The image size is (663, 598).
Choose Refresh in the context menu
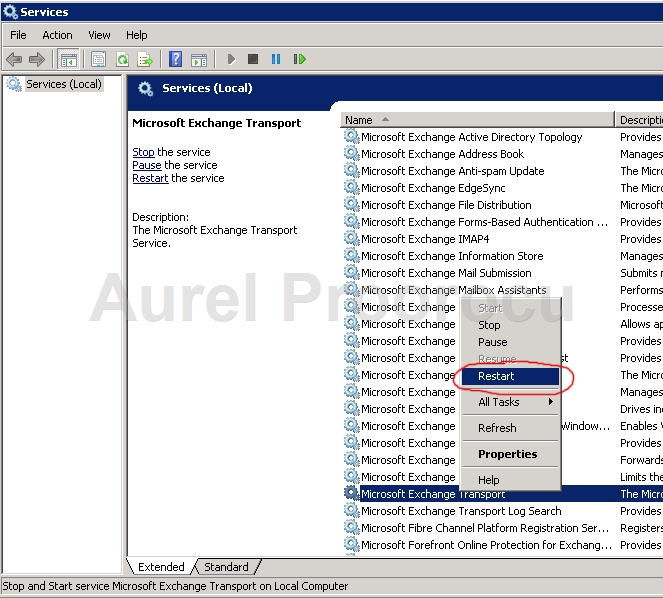[x=510, y=428]
